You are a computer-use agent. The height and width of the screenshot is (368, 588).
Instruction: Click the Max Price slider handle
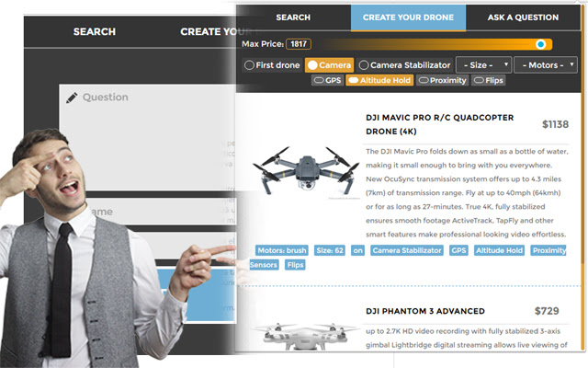click(540, 44)
